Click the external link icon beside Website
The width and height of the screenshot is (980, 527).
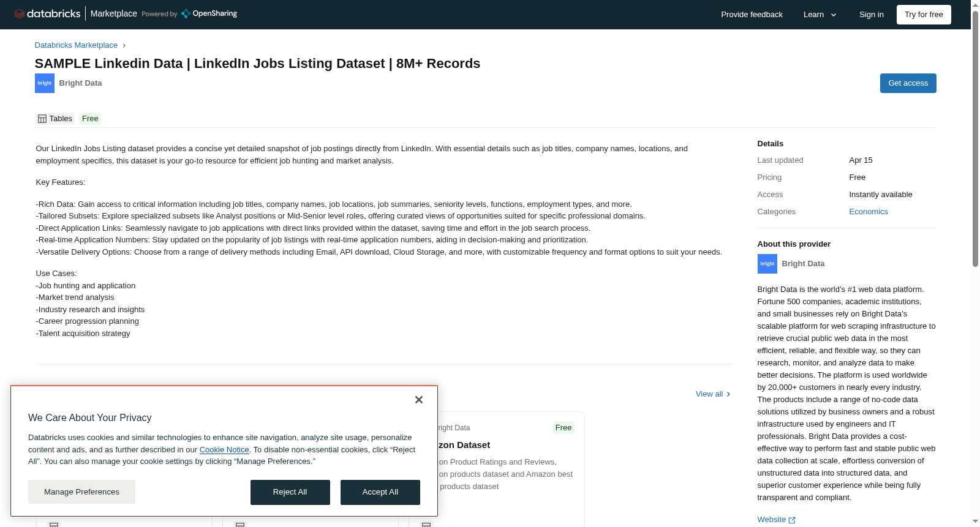792,520
